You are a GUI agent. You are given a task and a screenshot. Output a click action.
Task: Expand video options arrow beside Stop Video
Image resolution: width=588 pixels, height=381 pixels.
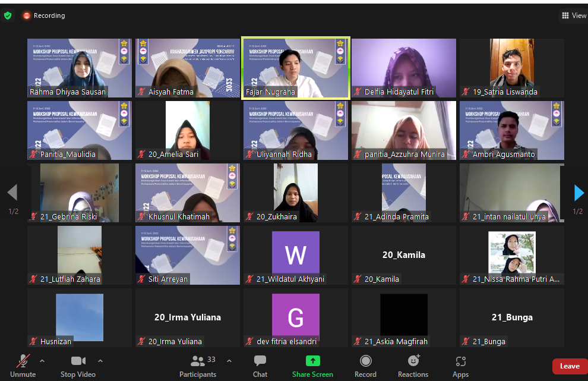pyautogui.click(x=100, y=361)
